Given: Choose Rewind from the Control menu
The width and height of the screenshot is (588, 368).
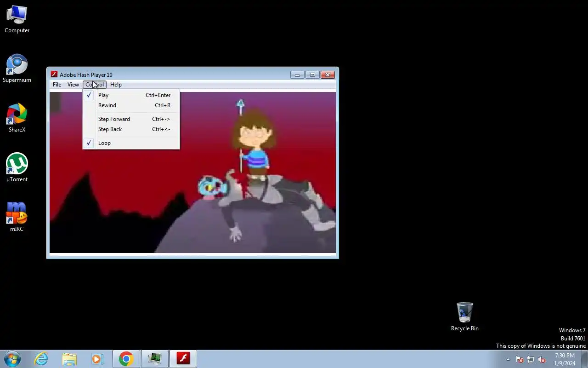Looking at the screenshot, I should [x=131, y=105].
